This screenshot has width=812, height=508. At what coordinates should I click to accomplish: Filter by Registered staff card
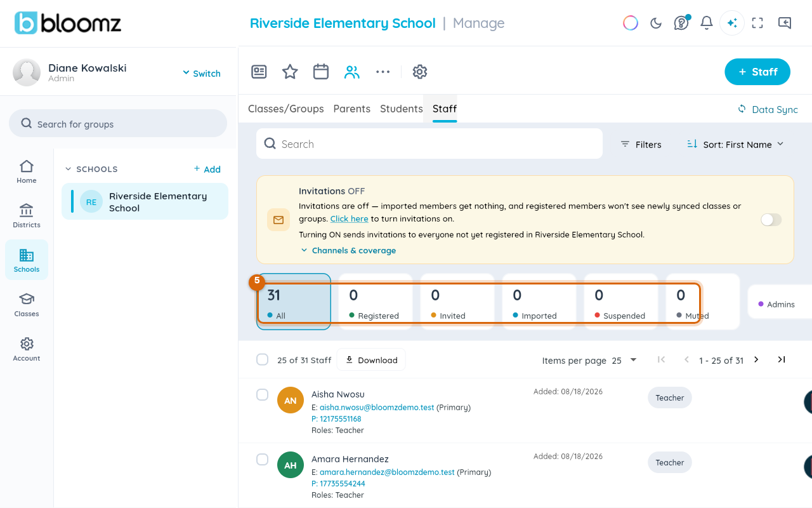[x=376, y=302]
